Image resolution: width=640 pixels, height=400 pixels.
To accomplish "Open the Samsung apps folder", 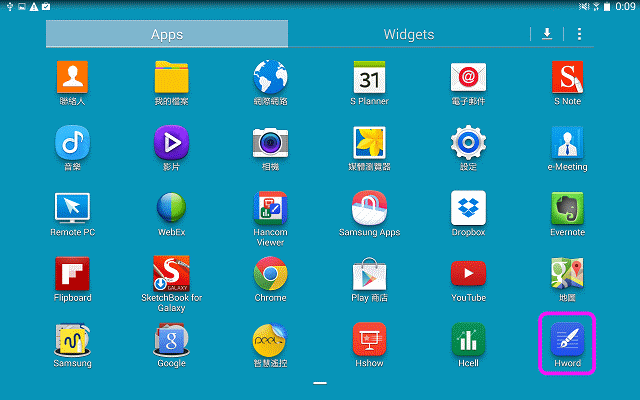I will point(72,340).
